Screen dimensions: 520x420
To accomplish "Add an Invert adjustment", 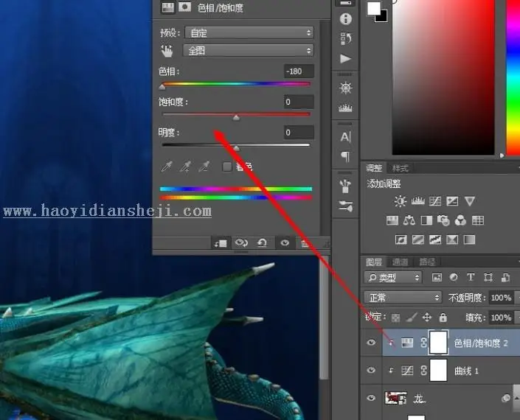I will pyautogui.click(x=401, y=239).
